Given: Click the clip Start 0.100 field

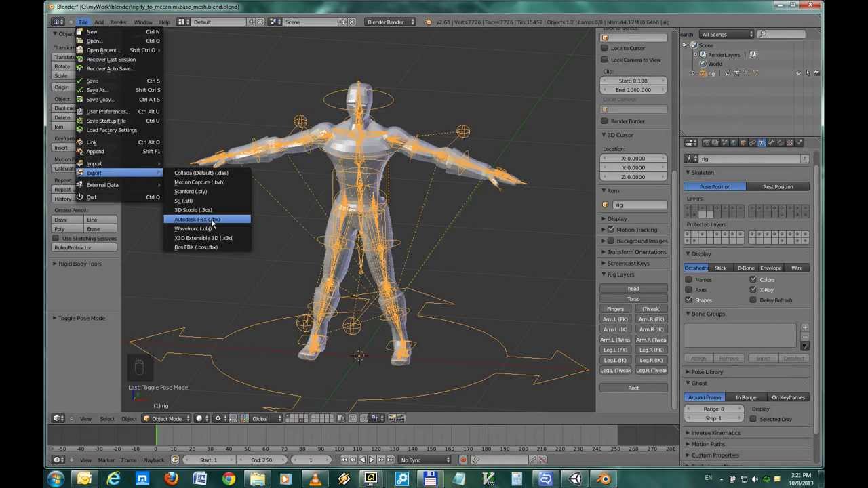Looking at the screenshot, I should 633,81.
